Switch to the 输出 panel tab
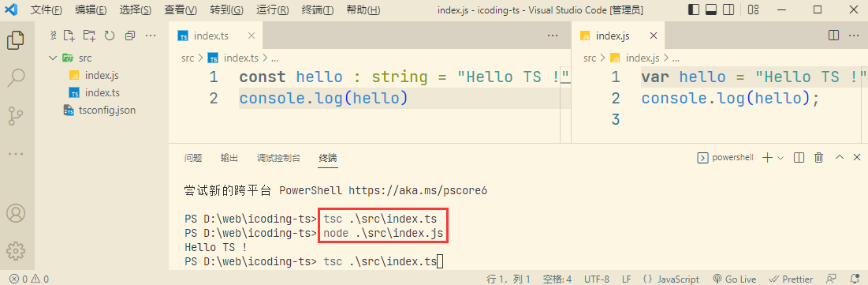868x285 pixels. (229, 158)
